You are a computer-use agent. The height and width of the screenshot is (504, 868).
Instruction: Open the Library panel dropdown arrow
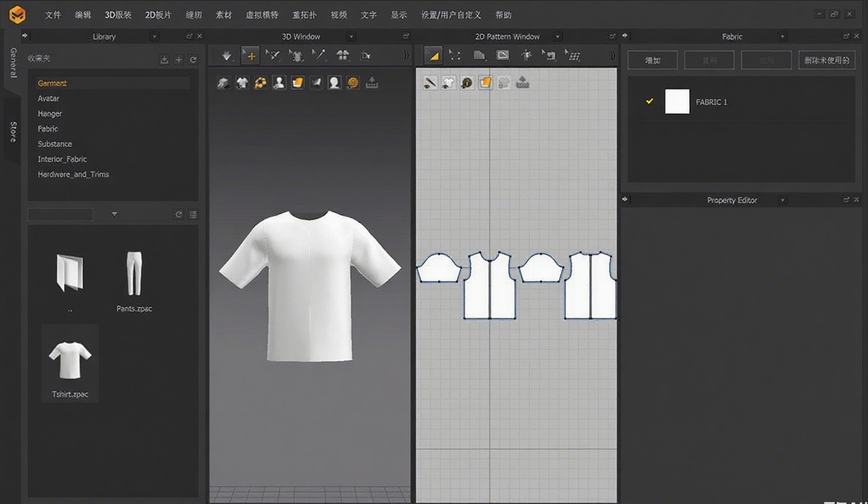154,37
